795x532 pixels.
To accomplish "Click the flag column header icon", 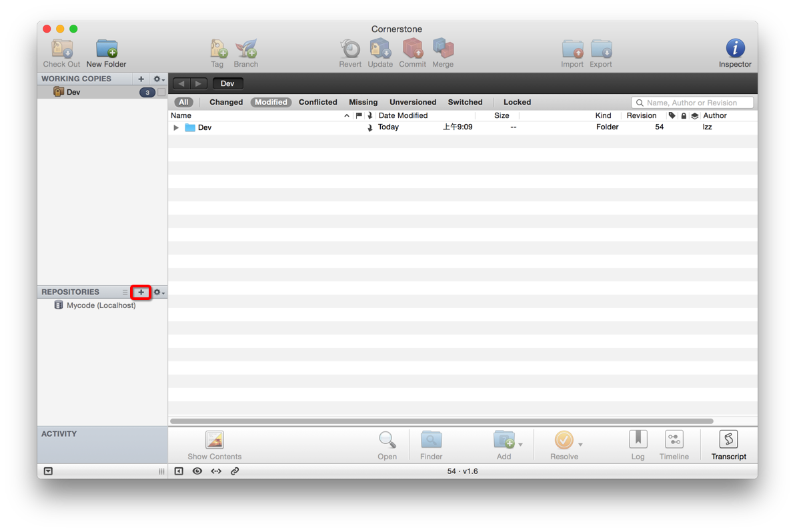I will 359,115.
